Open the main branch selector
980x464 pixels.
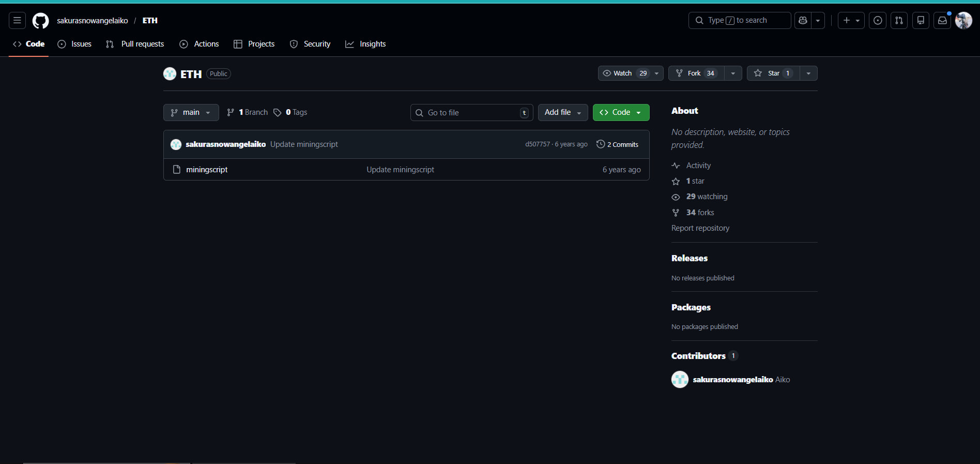pos(191,113)
